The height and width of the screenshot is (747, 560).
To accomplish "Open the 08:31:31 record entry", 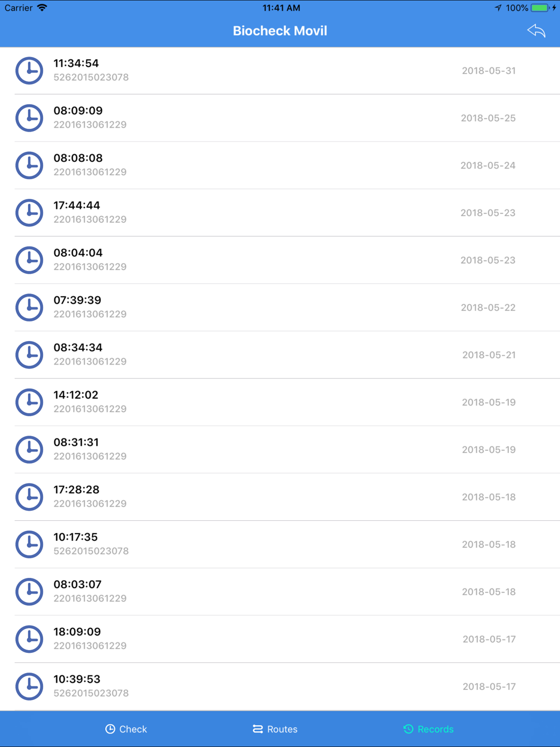I will pos(280,450).
